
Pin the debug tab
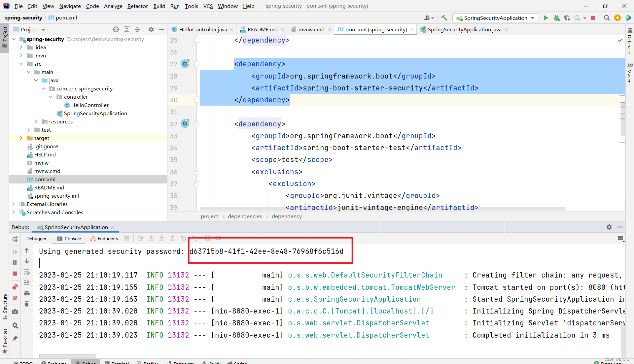(15, 339)
